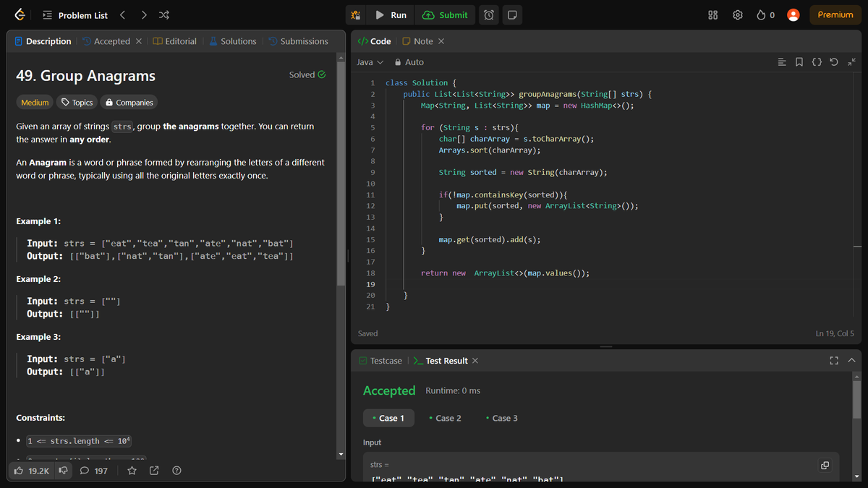This screenshot has width=868, height=488.
Task: Bookmark the code with bookmark icon
Action: pos(799,62)
